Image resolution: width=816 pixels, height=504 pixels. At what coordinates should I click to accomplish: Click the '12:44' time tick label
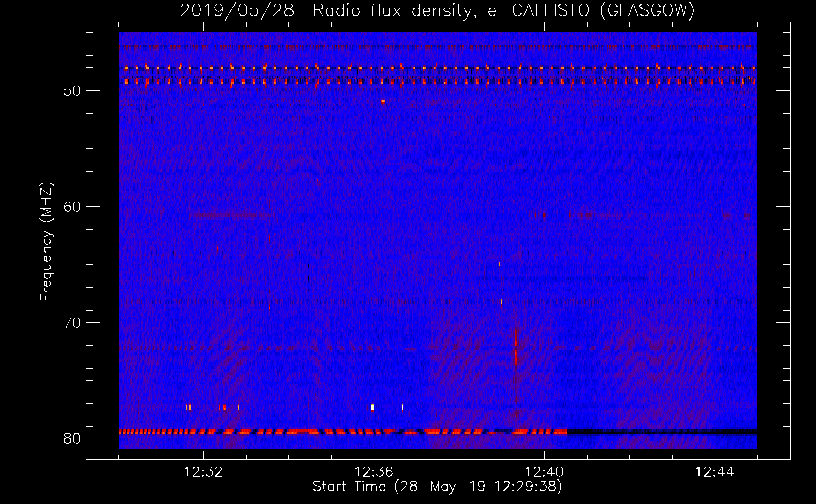715,472
